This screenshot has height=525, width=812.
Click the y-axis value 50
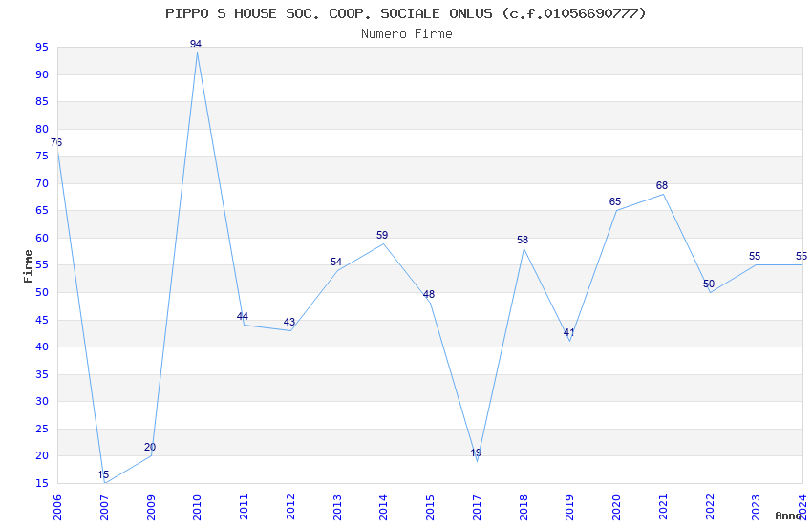click(42, 292)
